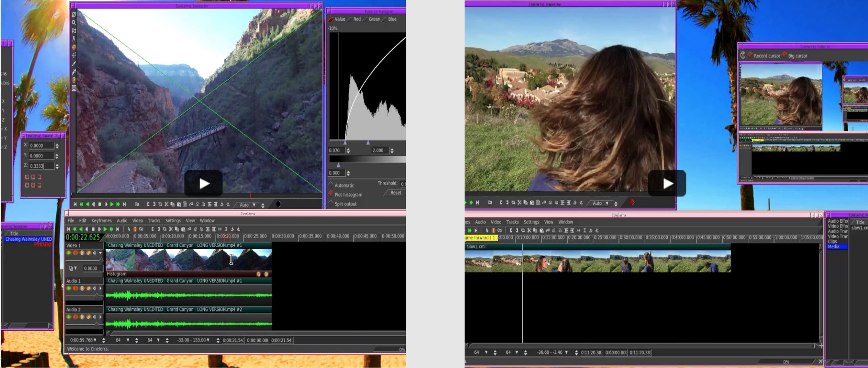Toggle the Plot histogram checkbox
This screenshot has height=368, width=868.
(x=331, y=194)
